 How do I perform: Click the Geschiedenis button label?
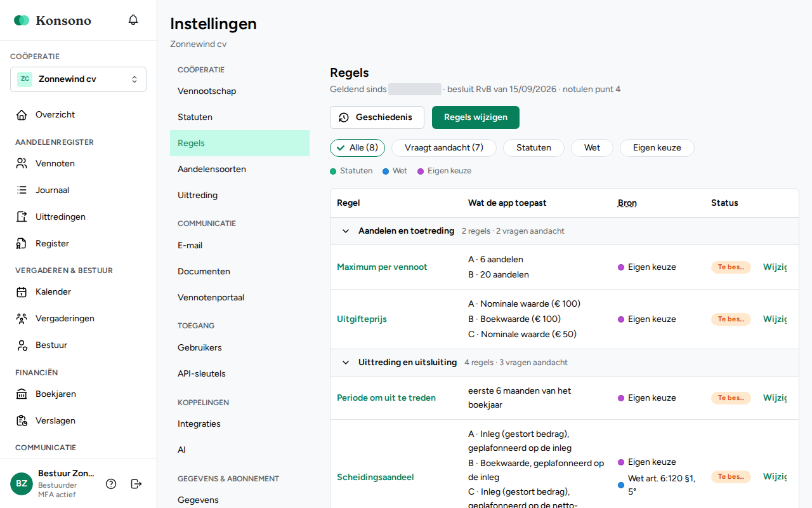pos(384,117)
